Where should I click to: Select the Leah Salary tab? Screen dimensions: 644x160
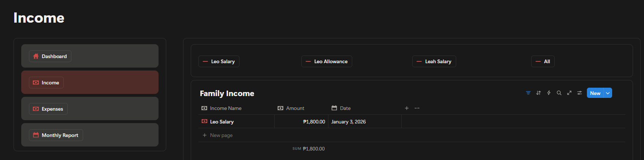(x=434, y=61)
